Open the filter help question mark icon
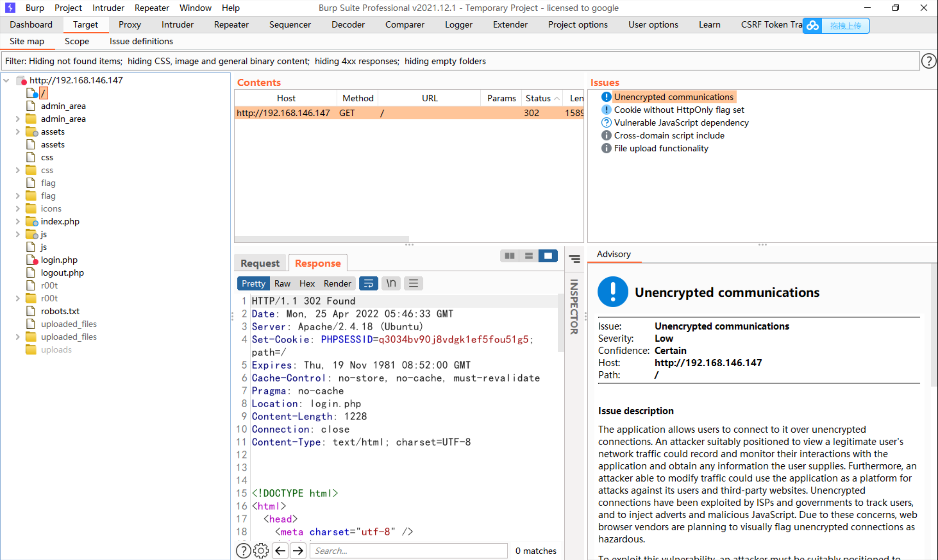938x560 pixels. (x=928, y=61)
